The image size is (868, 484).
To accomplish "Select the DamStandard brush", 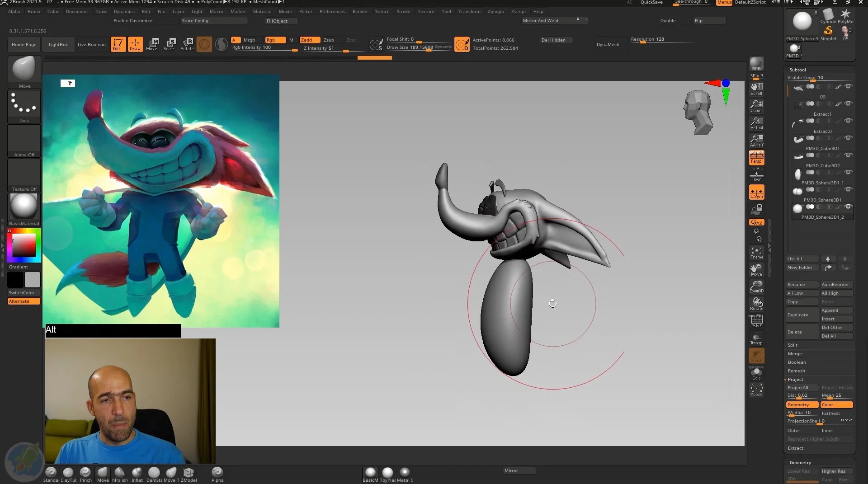I will tap(154, 475).
